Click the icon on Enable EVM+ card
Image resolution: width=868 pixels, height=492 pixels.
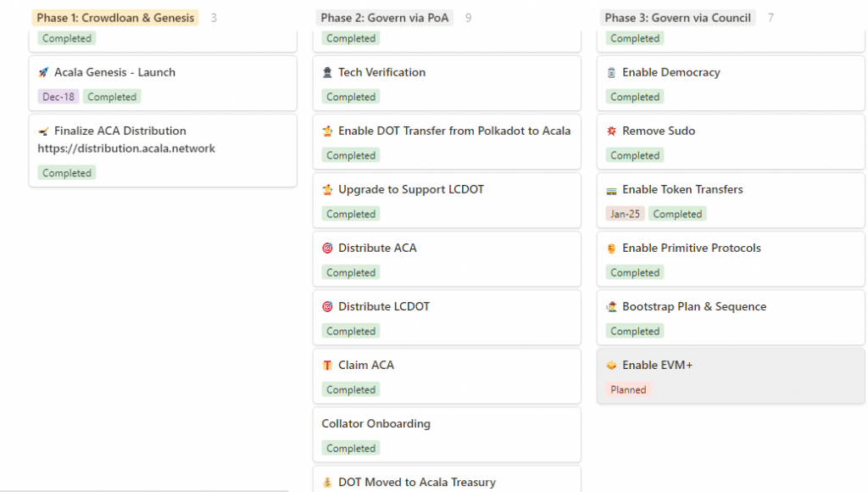[612, 365]
